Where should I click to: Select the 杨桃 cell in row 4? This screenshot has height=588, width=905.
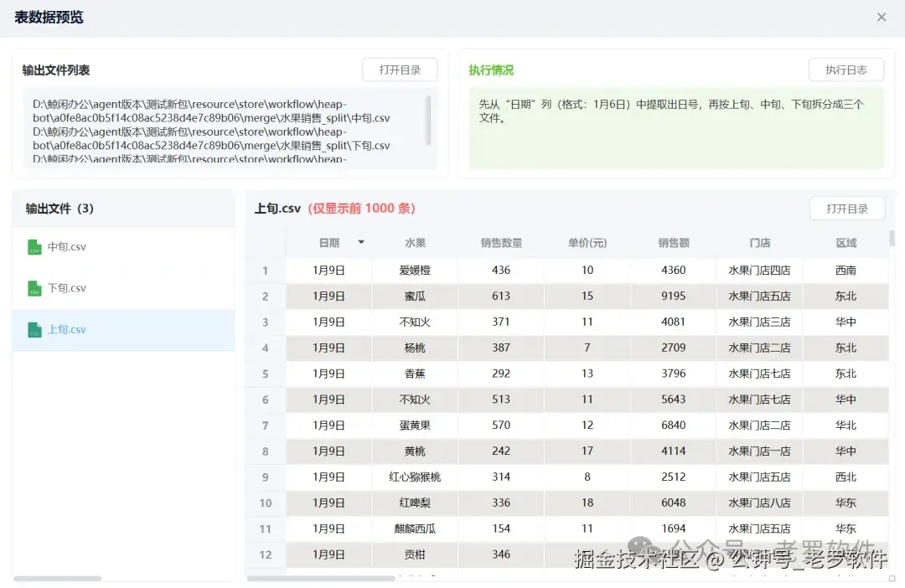pyautogui.click(x=415, y=348)
